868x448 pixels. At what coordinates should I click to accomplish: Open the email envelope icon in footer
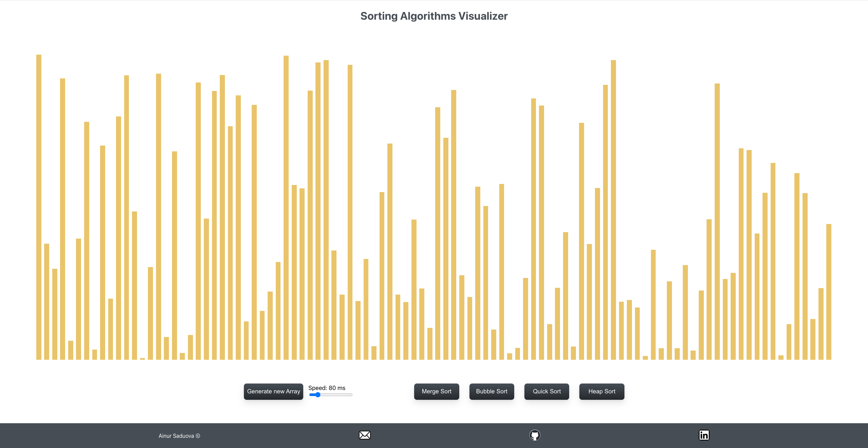click(365, 435)
